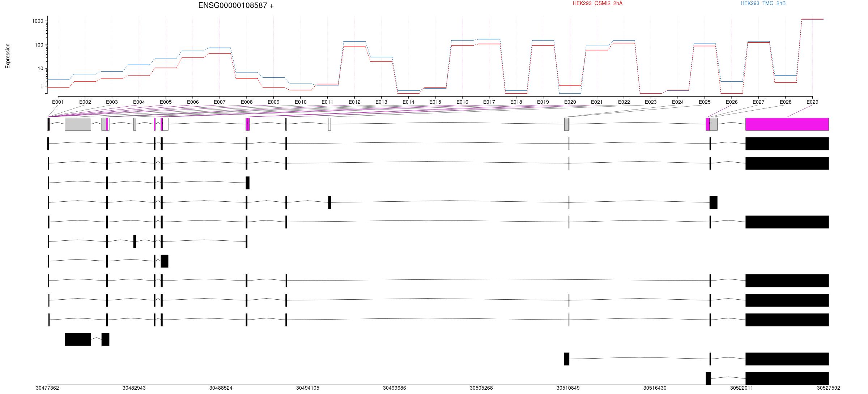The image size is (868, 394).
Task: Click genomic coordinate 30516430
Action: coord(655,388)
